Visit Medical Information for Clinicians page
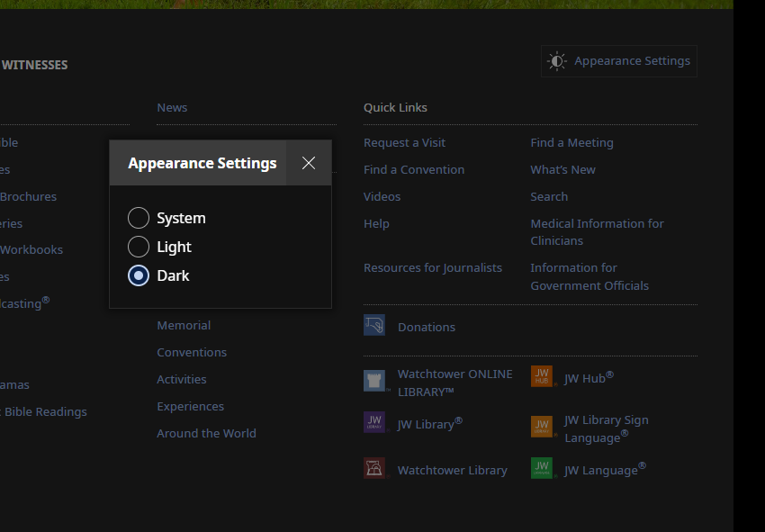765x532 pixels. [x=597, y=232]
